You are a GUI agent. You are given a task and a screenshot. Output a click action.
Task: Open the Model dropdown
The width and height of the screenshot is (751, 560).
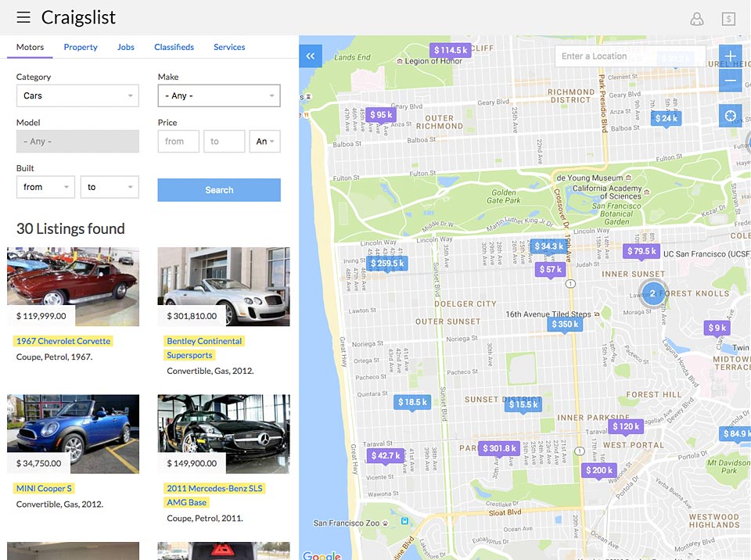pyautogui.click(x=77, y=142)
